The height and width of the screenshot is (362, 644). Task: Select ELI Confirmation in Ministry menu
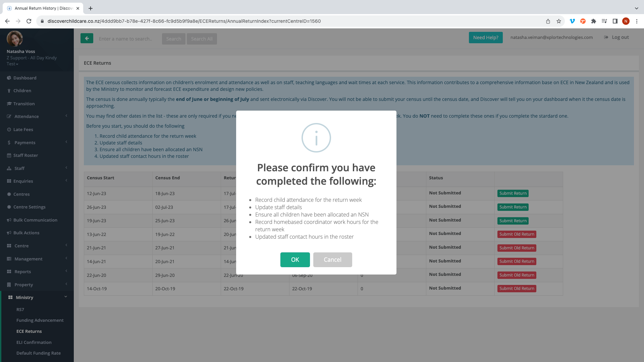[x=34, y=342]
